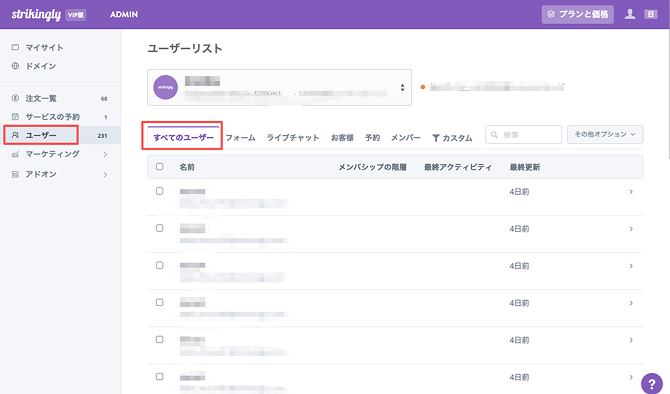Image resolution: width=670 pixels, height=394 pixels.
Task: Click the 日 language icon in header
Action: click(x=651, y=15)
